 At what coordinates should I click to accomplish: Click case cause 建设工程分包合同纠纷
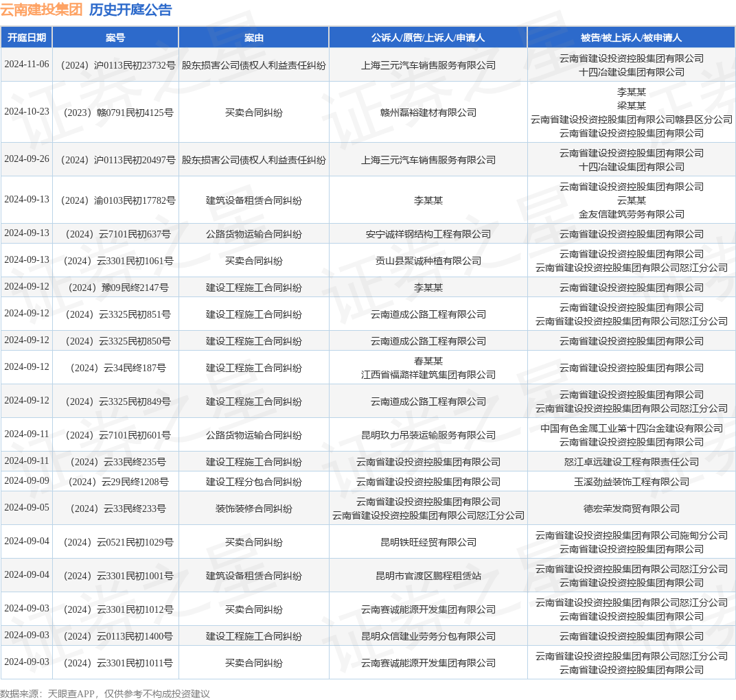[254, 482]
